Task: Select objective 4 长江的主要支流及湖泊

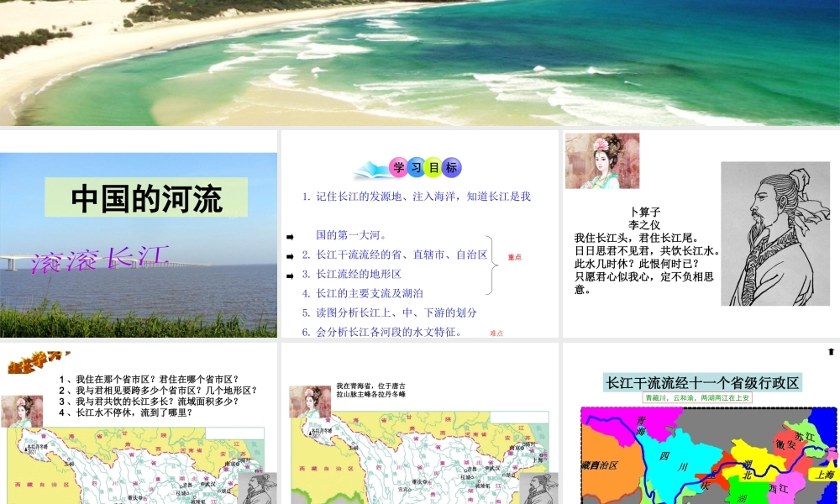Action: [x=362, y=293]
